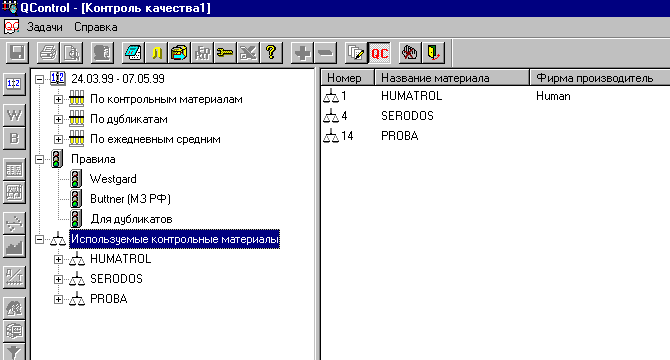Click the printer Print toolbar icon
Viewport: 670px width, 360px height.
click(49, 53)
